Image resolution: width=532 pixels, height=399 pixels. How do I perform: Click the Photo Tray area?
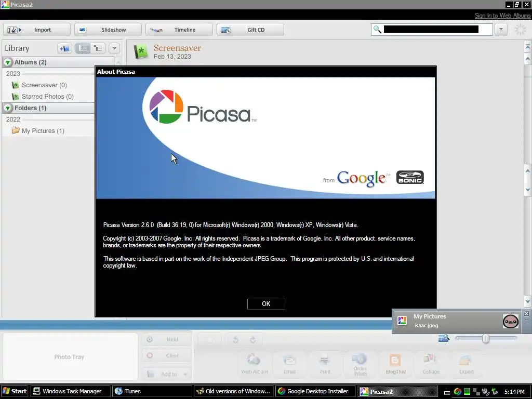click(70, 356)
